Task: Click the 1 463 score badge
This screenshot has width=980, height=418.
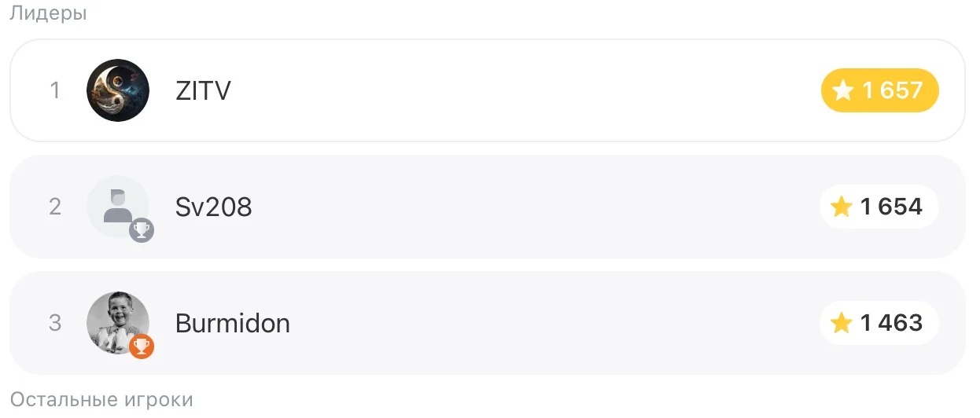Action: coord(879,323)
